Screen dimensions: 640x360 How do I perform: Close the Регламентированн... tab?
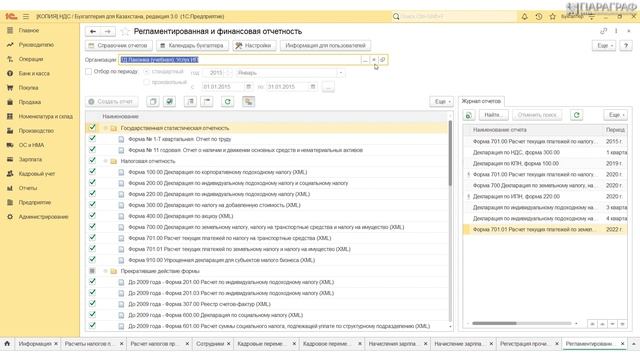pos(622,344)
